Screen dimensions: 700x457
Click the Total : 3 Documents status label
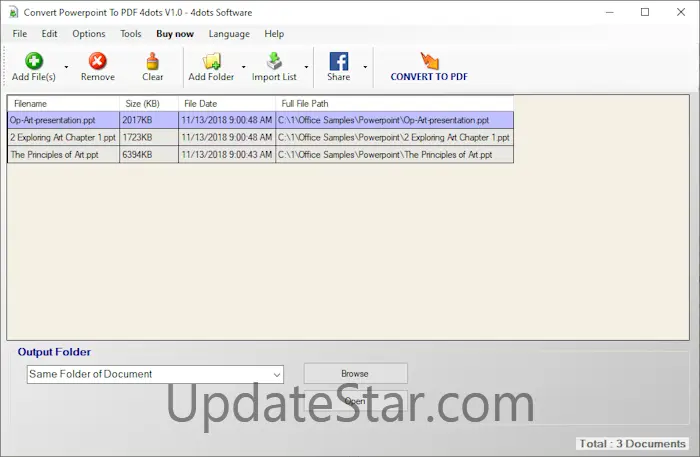point(632,444)
